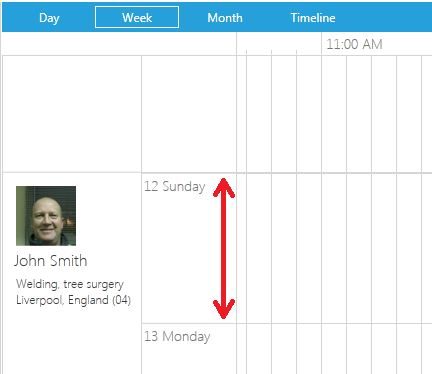Viewport: 432px width, 374px height.
Task: Select Sunday time slot under 11:00 AM
Action: pyautogui.click(x=334, y=248)
